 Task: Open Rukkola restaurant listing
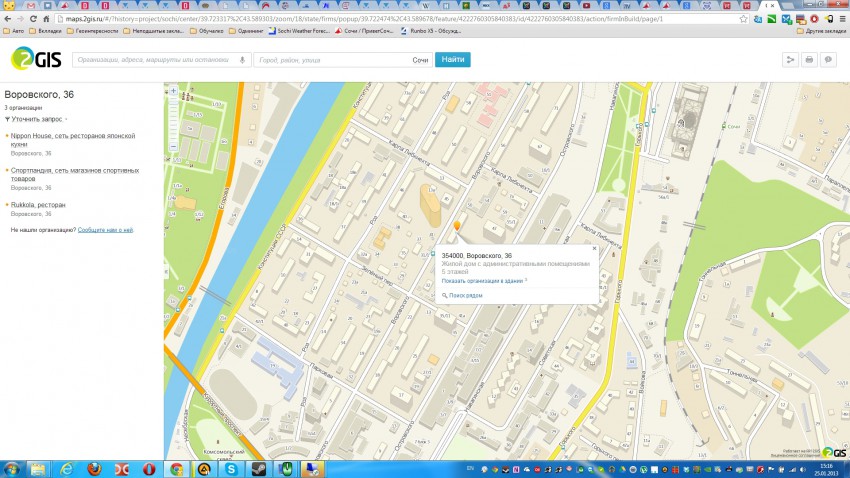(x=38, y=205)
